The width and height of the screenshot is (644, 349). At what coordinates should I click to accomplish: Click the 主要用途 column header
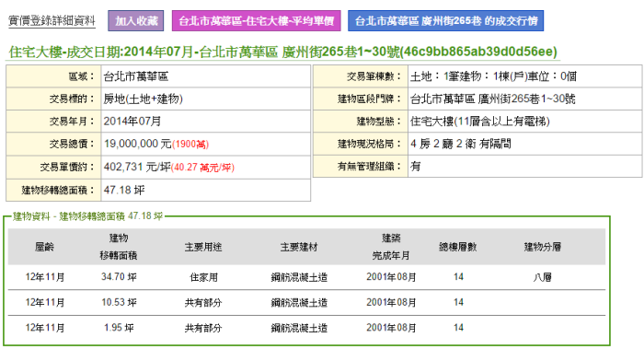click(x=203, y=247)
